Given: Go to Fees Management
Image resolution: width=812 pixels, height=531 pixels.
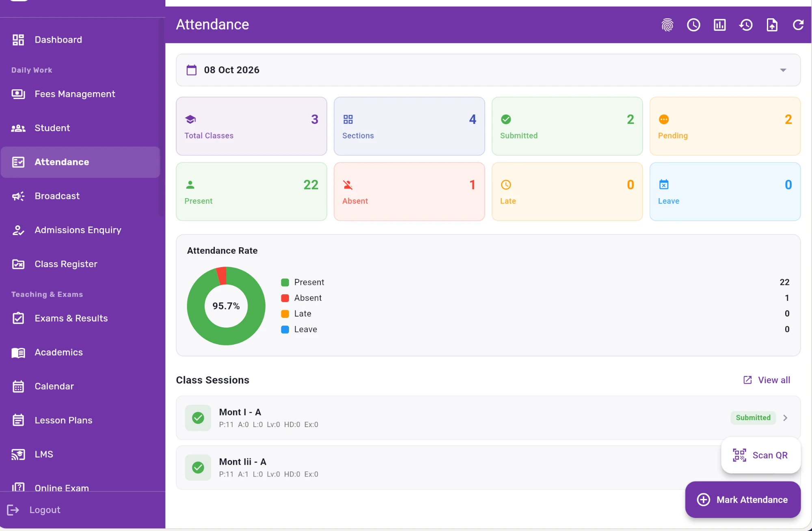Looking at the screenshot, I should tap(80, 94).
